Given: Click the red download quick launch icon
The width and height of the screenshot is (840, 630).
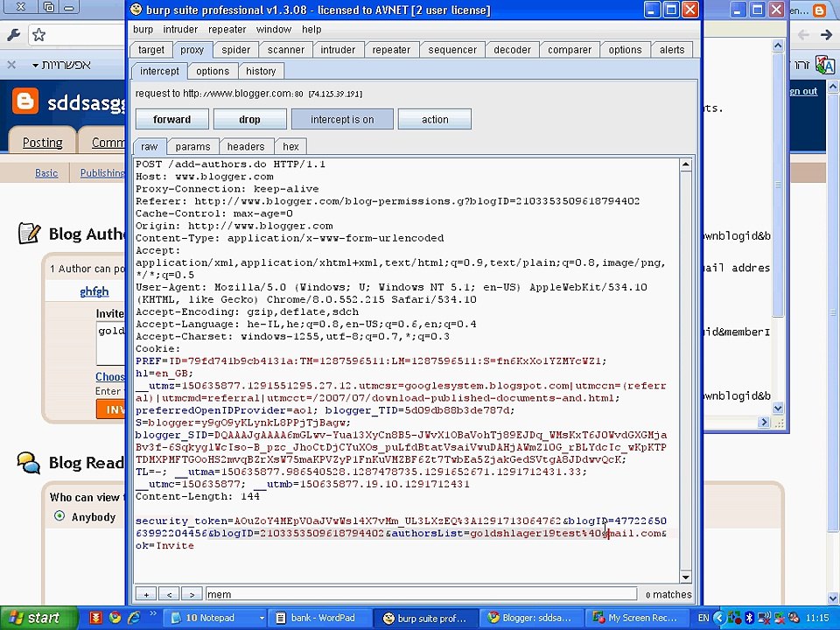Looking at the screenshot, I should [x=96, y=618].
